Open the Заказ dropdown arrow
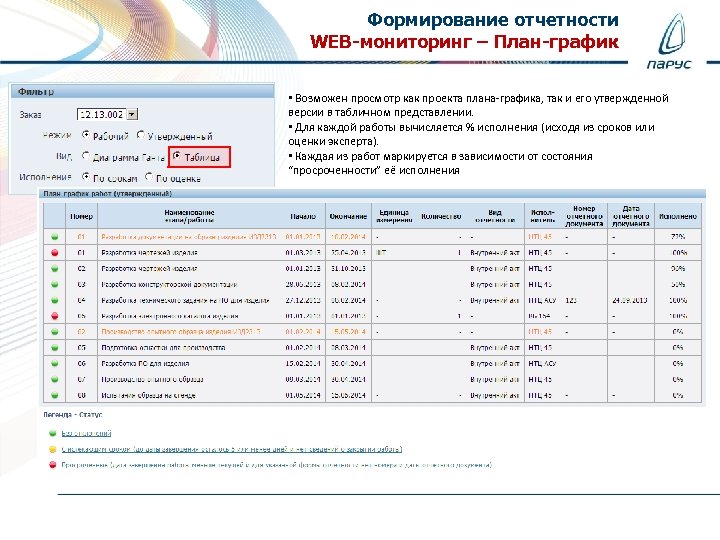This screenshot has height=540, width=720. (132, 114)
